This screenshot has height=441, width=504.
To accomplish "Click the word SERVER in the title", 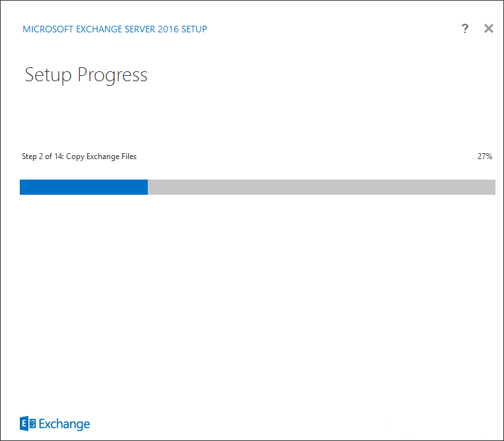I will [x=140, y=29].
